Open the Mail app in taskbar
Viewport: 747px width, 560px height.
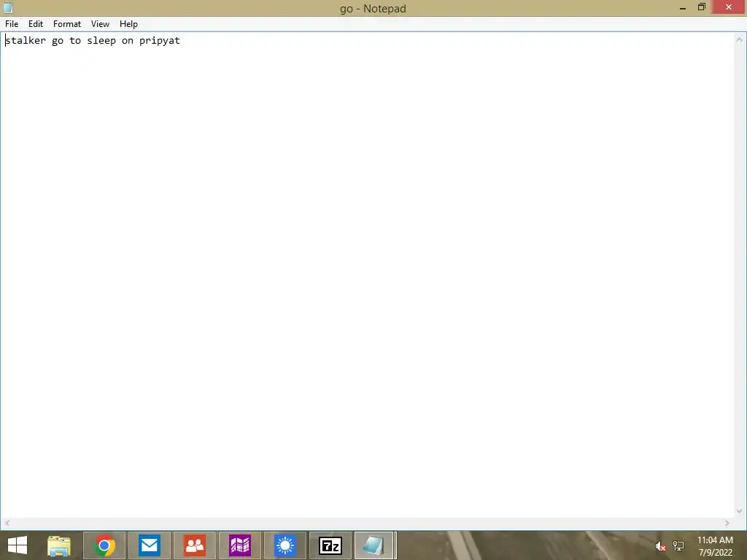coord(150,545)
